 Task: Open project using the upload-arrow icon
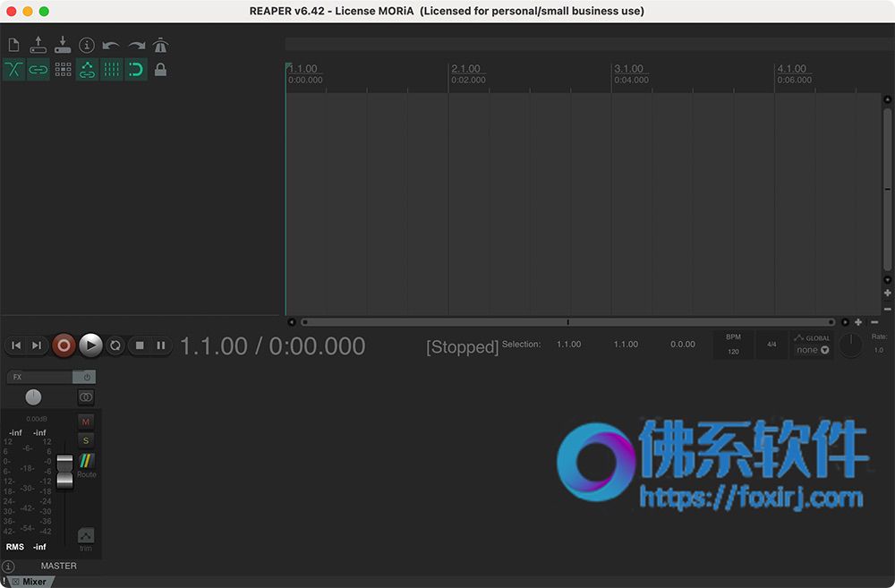38,45
